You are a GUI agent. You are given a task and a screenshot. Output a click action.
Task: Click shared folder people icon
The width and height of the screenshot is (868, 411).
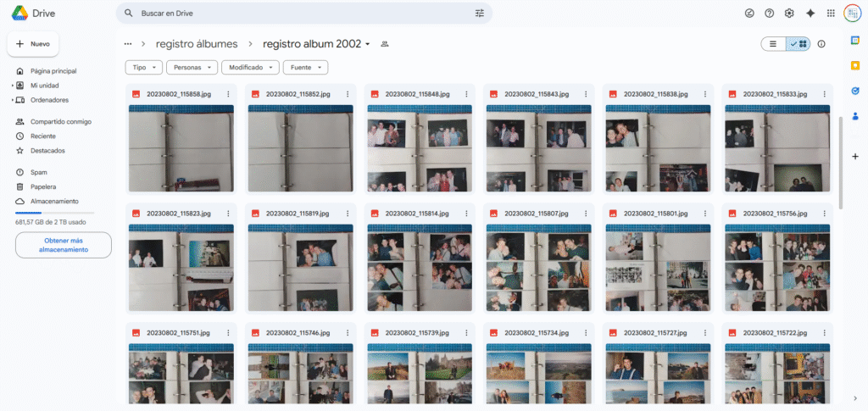coord(385,44)
